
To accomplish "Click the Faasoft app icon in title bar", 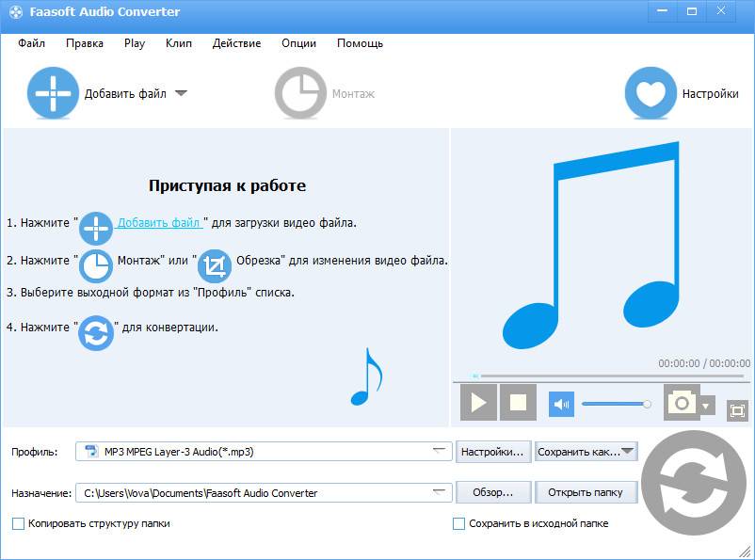I will [x=16, y=12].
